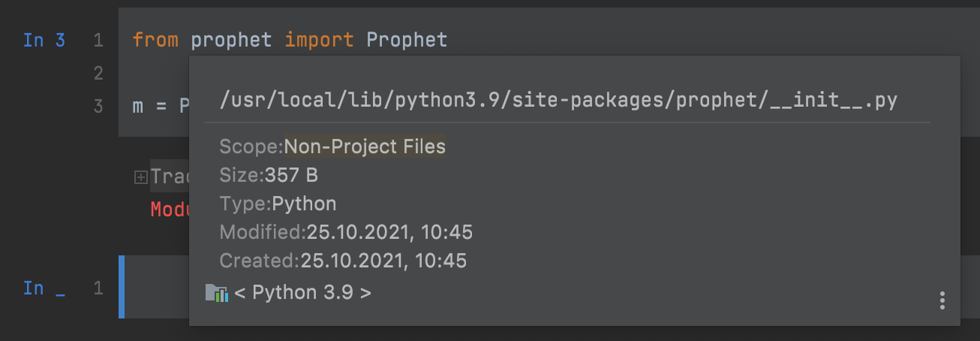The image size is (980, 341).
Task: Click the prophet __init__.py file path
Action: tap(558, 100)
